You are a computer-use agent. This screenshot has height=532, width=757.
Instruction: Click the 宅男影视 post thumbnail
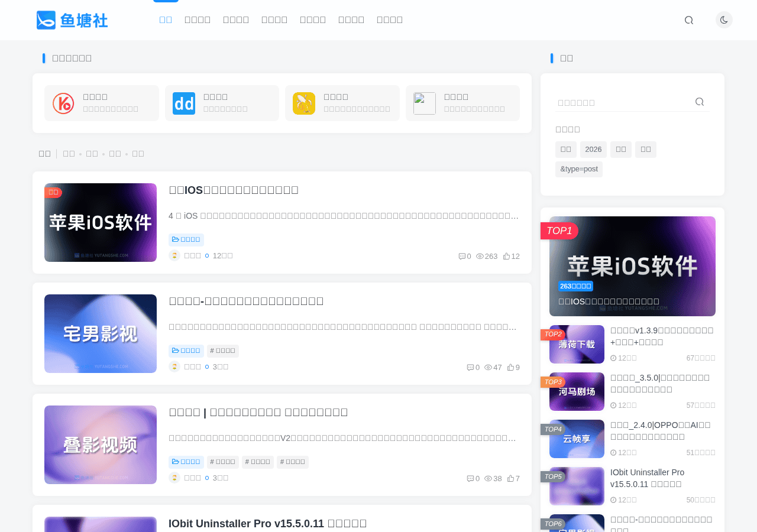[101, 333]
